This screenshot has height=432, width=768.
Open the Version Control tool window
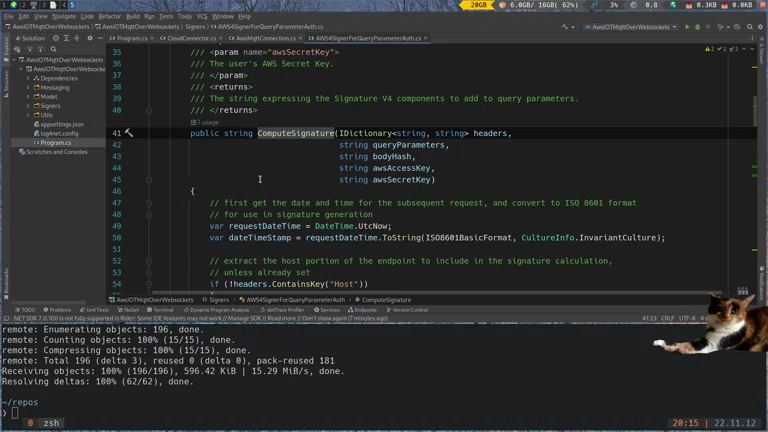pyautogui.click(x=407, y=310)
